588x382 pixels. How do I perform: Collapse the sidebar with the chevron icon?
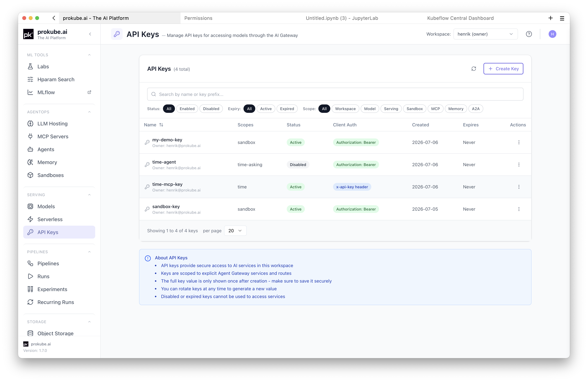(x=90, y=34)
